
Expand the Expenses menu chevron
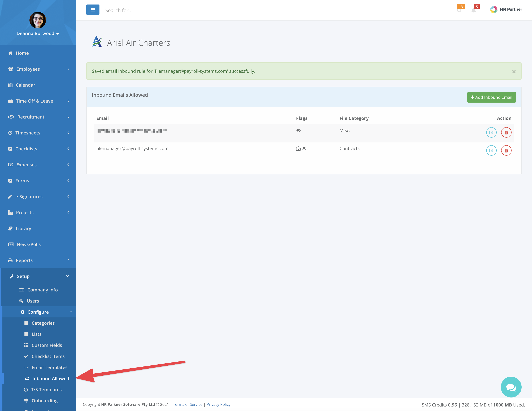68,165
